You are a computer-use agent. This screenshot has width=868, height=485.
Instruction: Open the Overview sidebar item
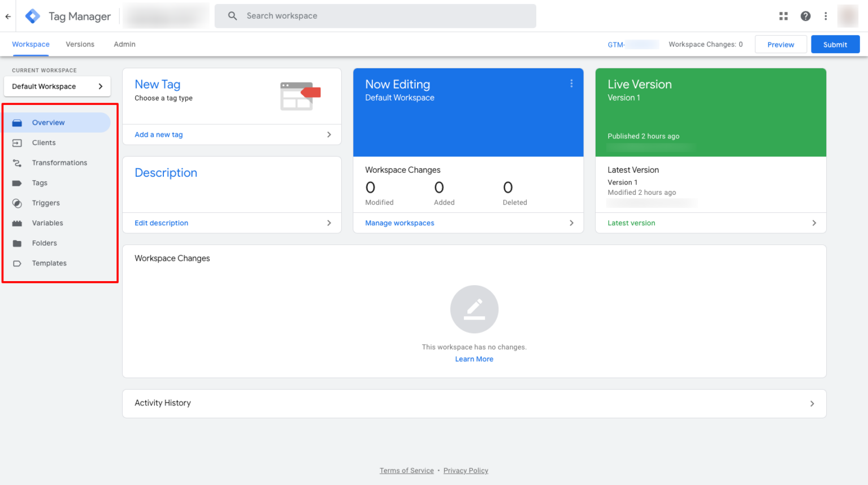[x=48, y=122]
